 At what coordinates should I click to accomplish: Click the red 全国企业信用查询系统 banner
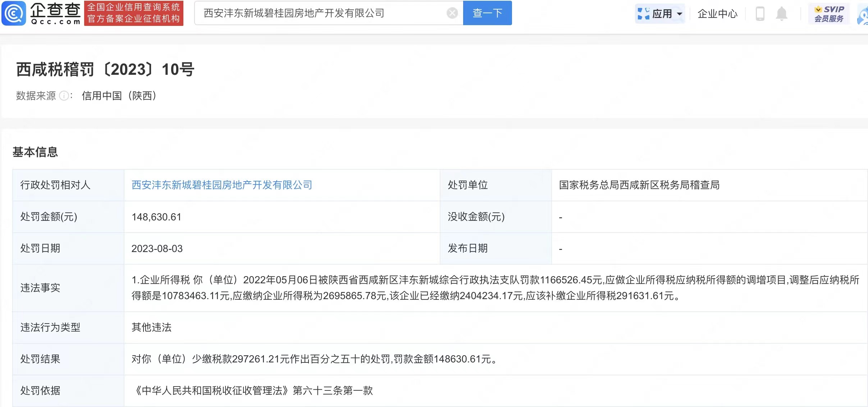pos(134,13)
